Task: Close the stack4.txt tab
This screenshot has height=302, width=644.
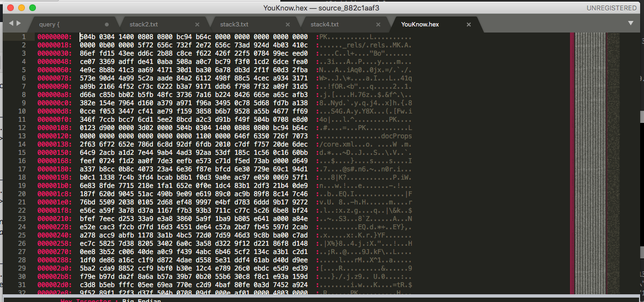Action: [378, 25]
